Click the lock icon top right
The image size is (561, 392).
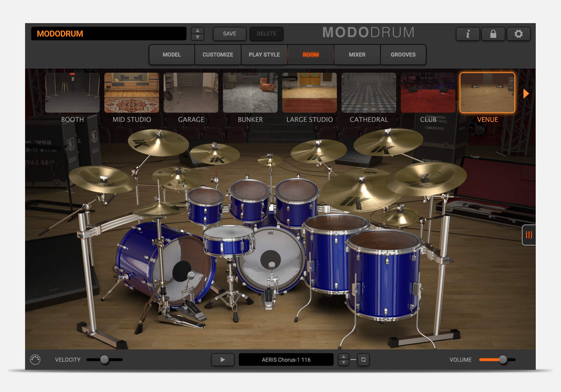coord(490,33)
